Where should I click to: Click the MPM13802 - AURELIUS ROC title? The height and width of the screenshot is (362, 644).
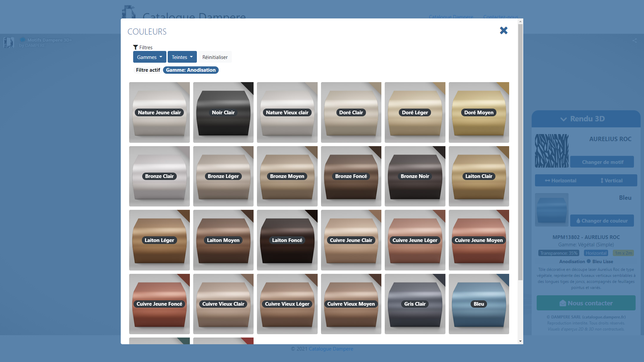tap(586, 237)
